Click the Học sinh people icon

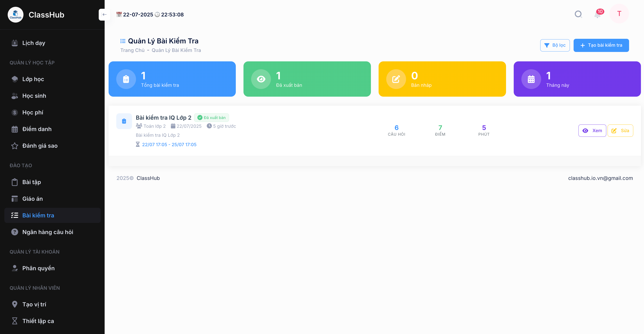click(x=15, y=96)
